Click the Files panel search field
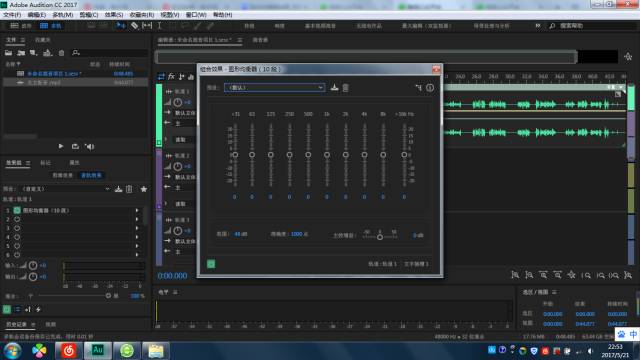This screenshot has height=360, width=640. (110, 53)
